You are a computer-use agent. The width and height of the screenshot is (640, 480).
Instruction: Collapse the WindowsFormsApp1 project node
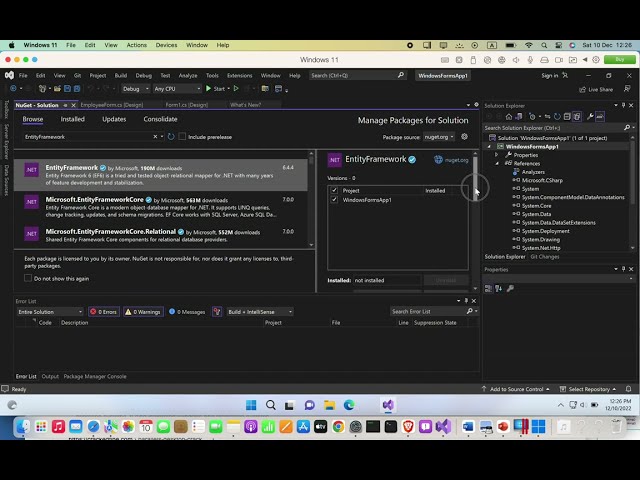(x=489, y=147)
